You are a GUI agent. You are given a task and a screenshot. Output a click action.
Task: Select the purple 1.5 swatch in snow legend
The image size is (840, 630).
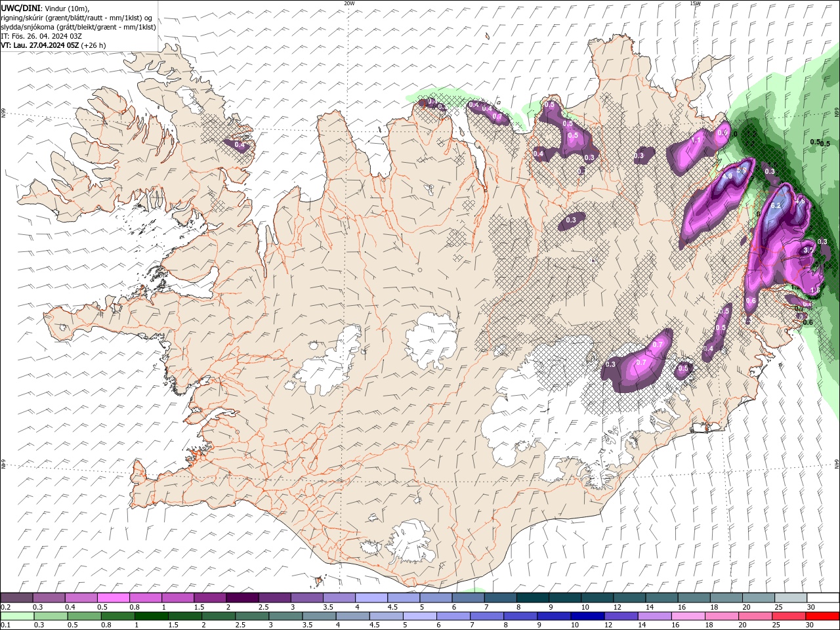[209, 598]
